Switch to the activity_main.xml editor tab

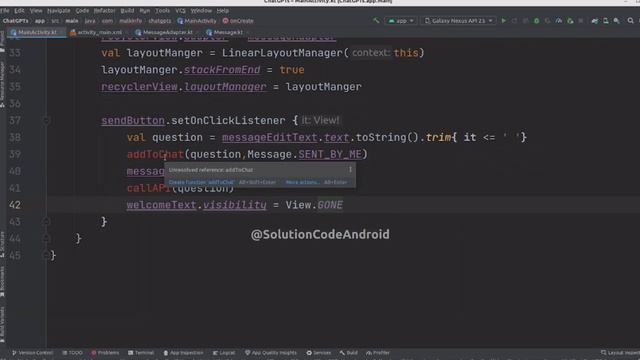pyautogui.click(x=99, y=32)
